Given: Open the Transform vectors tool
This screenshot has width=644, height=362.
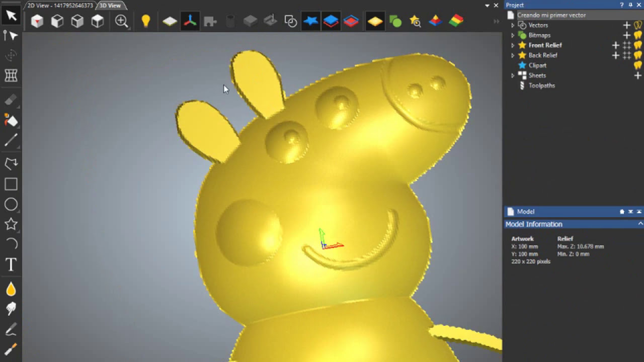Looking at the screenshot, I should click(11, 56).
